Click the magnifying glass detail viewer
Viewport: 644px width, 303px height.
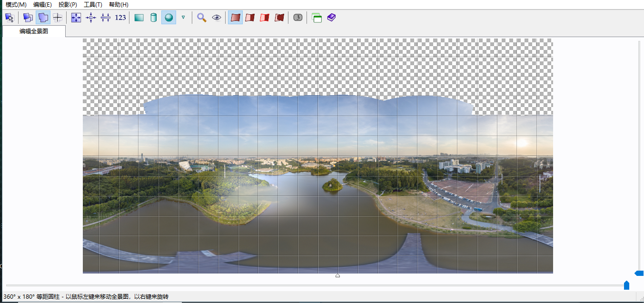[202, 18]
